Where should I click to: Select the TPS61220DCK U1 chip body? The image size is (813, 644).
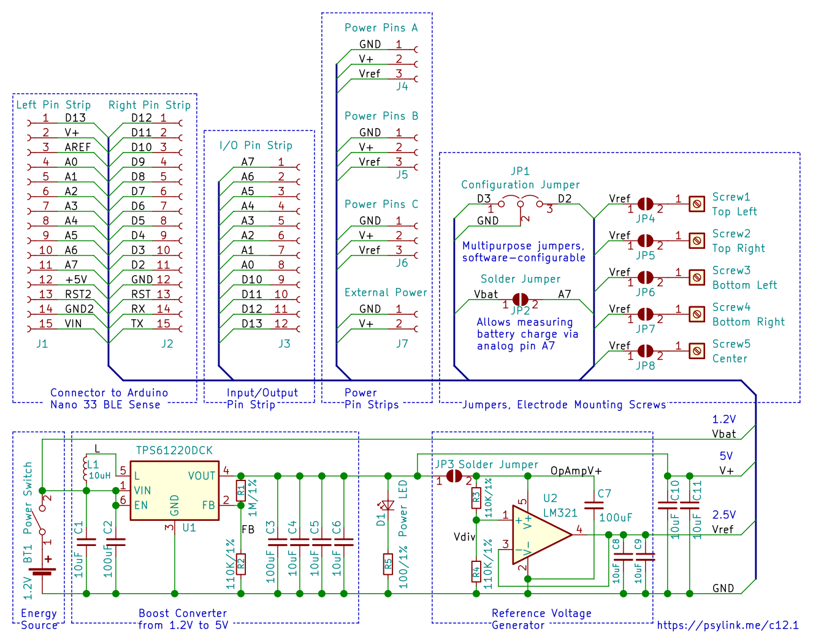(175, 491)
